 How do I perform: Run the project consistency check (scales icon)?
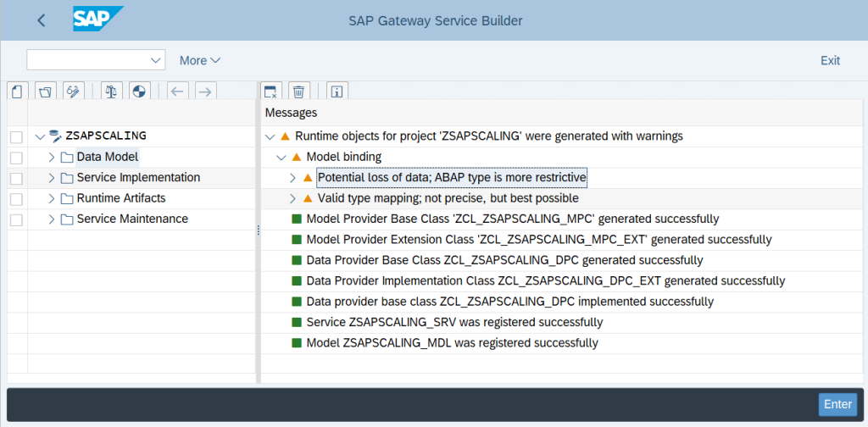111,91
